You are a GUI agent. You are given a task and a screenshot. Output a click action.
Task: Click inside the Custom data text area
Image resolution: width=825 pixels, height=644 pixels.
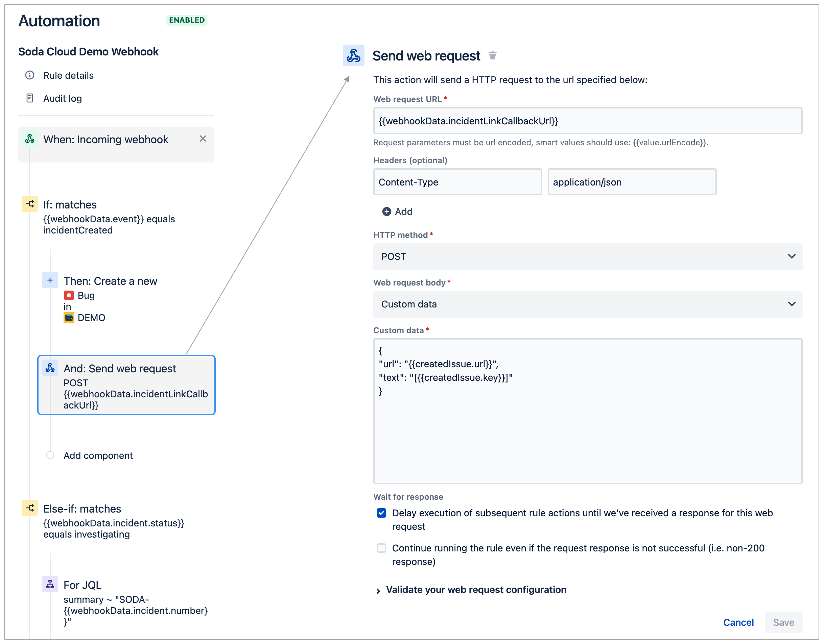point(587,411)
